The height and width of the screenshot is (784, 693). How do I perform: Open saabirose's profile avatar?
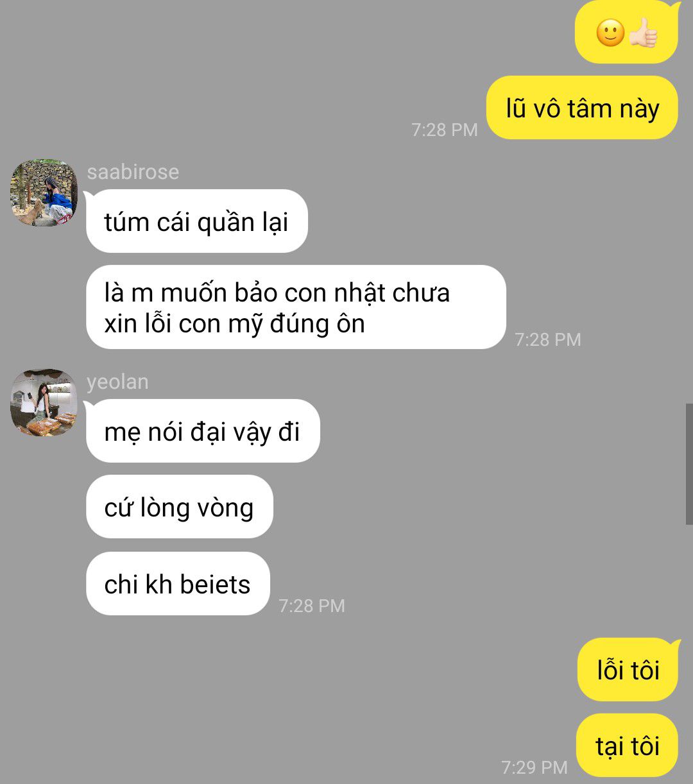coord(44,192)
